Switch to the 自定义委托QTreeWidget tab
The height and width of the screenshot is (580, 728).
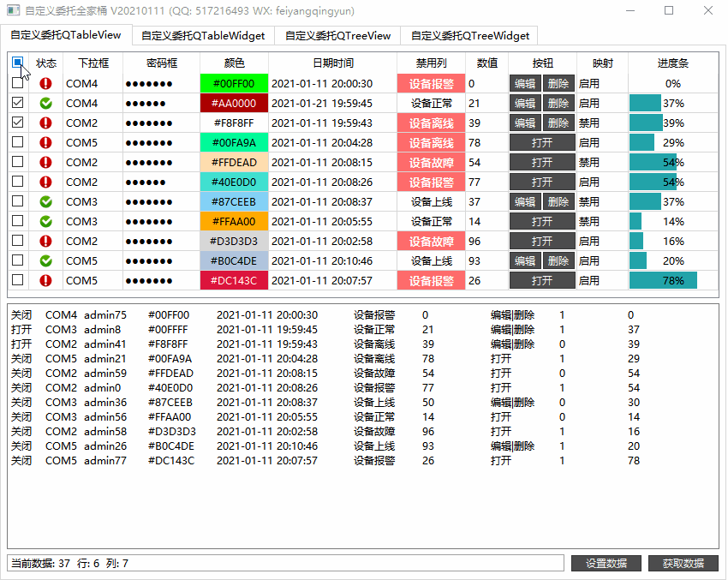click(x=470, y=36)
